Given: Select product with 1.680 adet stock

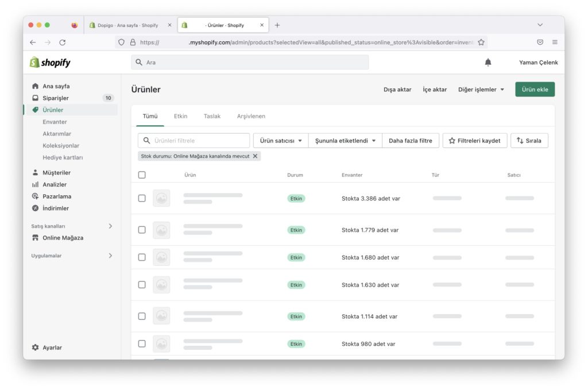Looking at the screenshot, I should point(142,257).
